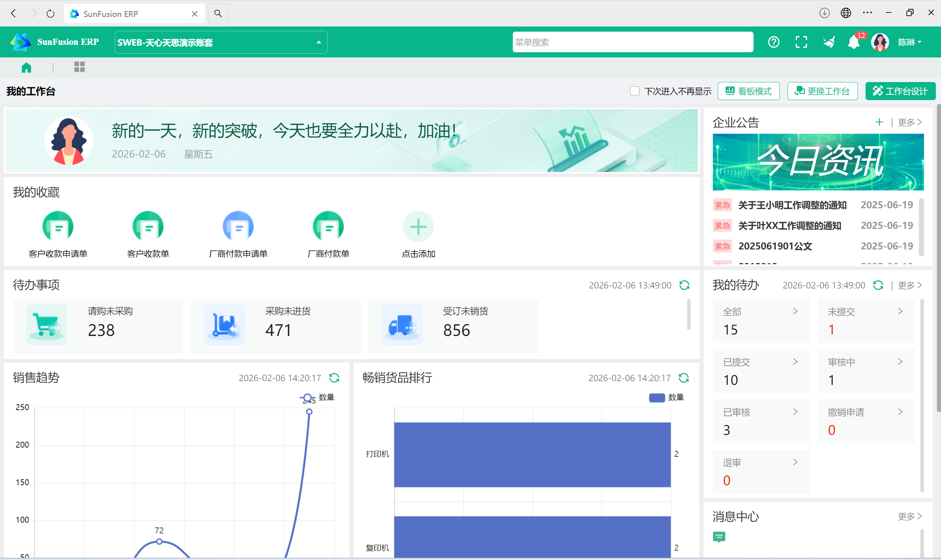Switch to the home tab
The image size is (941, 560).
pos(26,68)
